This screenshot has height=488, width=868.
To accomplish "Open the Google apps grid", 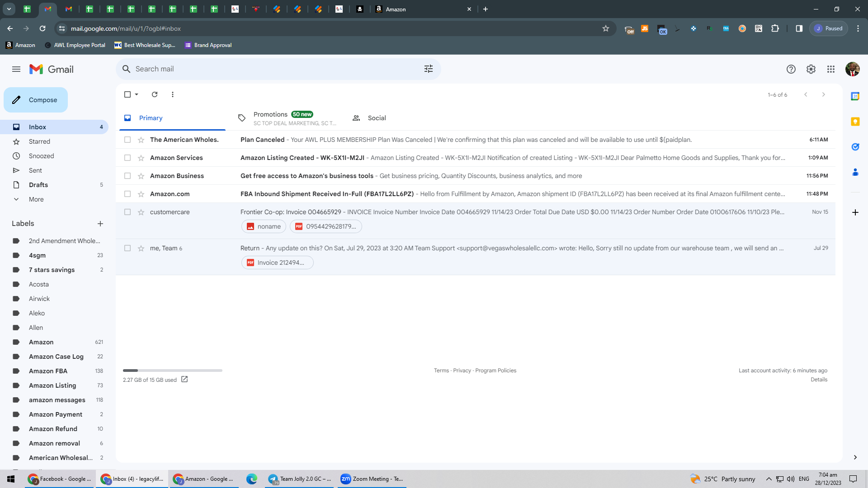I will 831,69.
